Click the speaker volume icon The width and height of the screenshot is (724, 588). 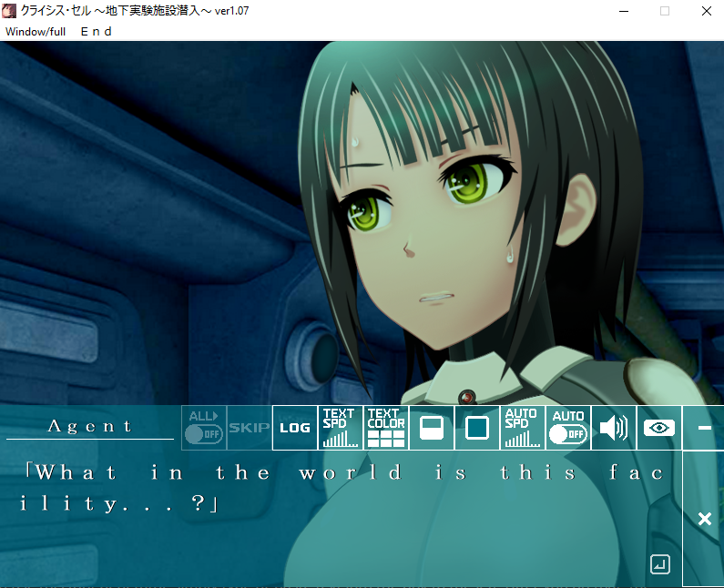pyautogui.click(x=614, y=428)
